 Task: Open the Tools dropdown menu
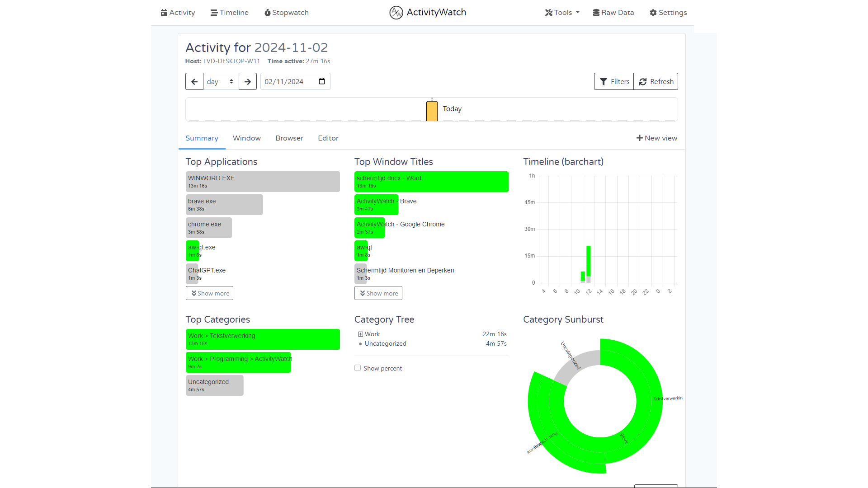[x=562, y=13]
